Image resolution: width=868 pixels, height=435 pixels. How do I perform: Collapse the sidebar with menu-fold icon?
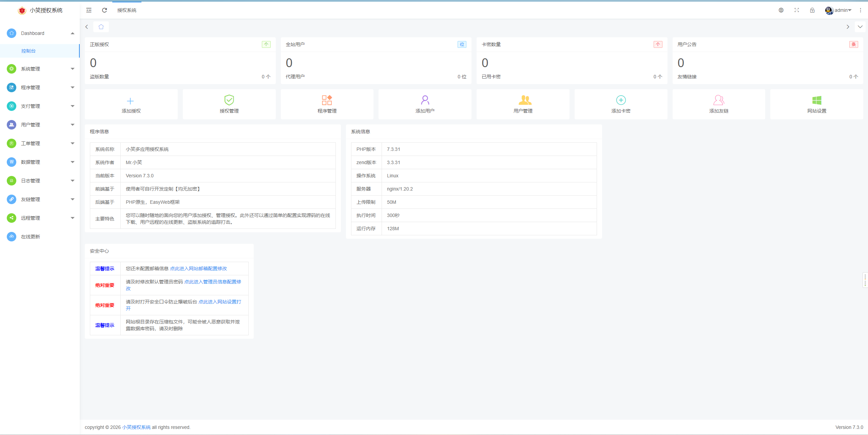coord(89,10)
